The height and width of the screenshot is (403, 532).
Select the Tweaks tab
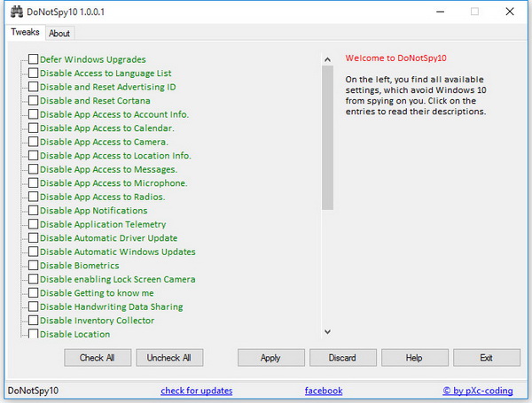[25, 33]
